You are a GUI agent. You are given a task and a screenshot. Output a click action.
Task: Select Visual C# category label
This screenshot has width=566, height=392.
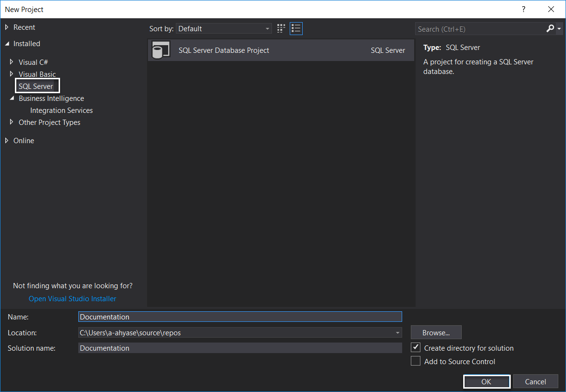pyautogui.click(x=33, y=62)
